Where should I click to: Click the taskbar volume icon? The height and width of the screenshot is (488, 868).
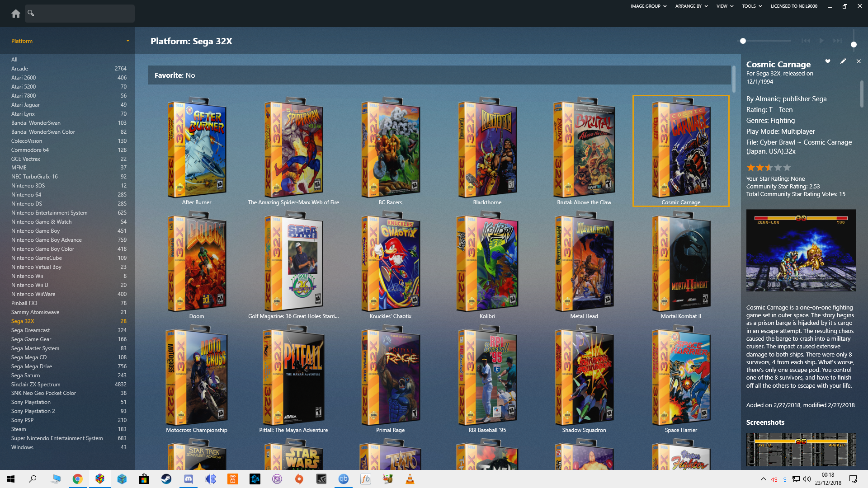pyautogui.click(x=807, y=479)
